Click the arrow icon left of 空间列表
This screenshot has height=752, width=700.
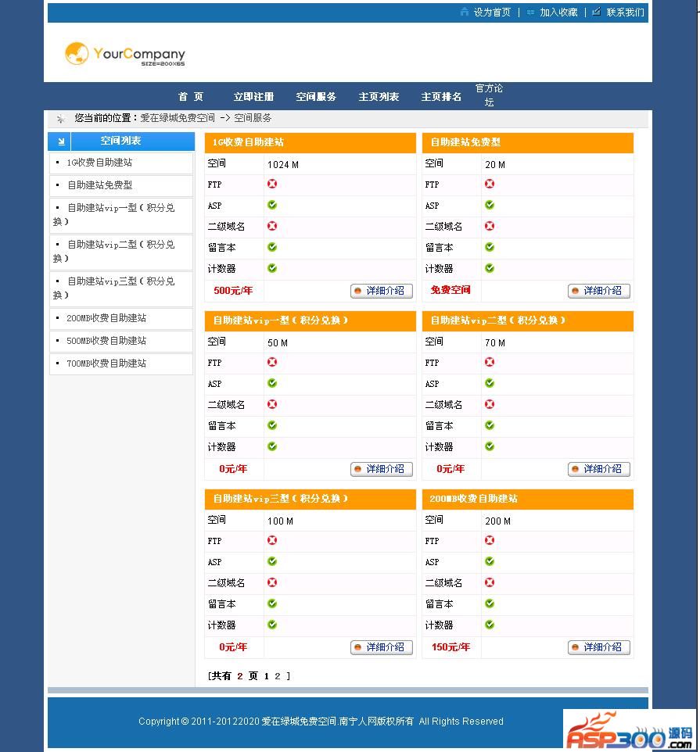[61, 141]
